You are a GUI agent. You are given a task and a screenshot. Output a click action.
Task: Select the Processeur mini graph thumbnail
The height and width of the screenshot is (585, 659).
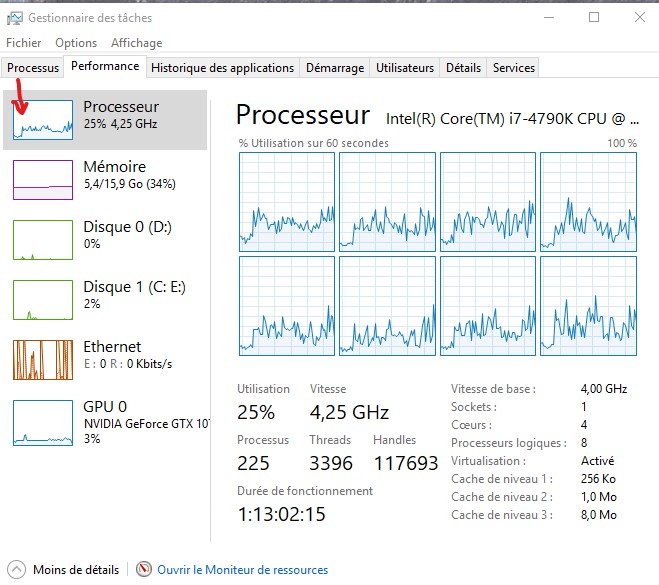point(43,120)
